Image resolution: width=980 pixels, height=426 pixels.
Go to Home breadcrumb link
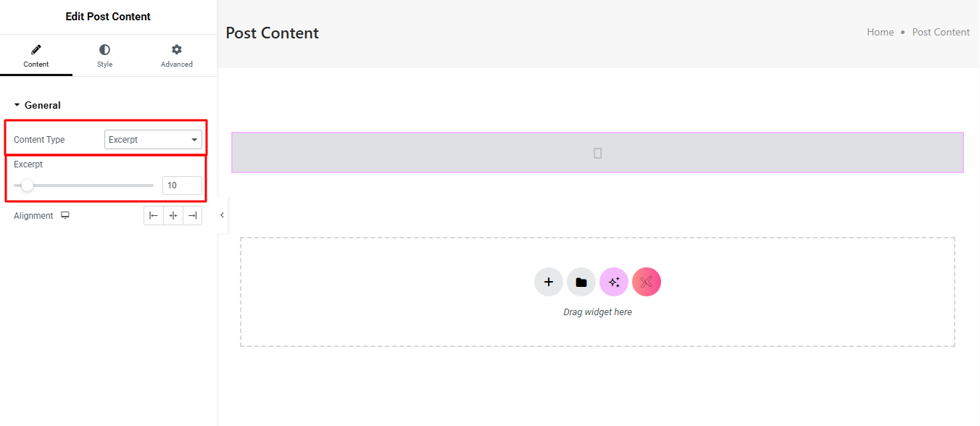pos(880,32)
